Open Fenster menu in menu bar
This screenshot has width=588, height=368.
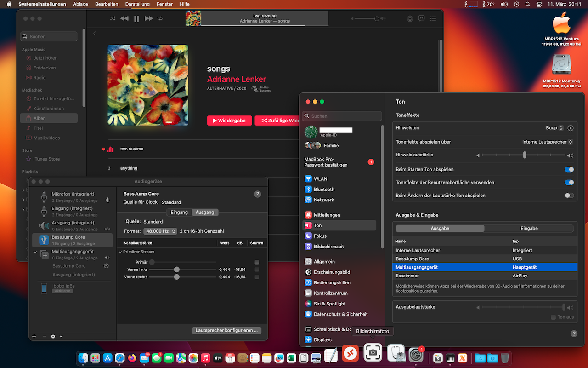coord(164,4)
